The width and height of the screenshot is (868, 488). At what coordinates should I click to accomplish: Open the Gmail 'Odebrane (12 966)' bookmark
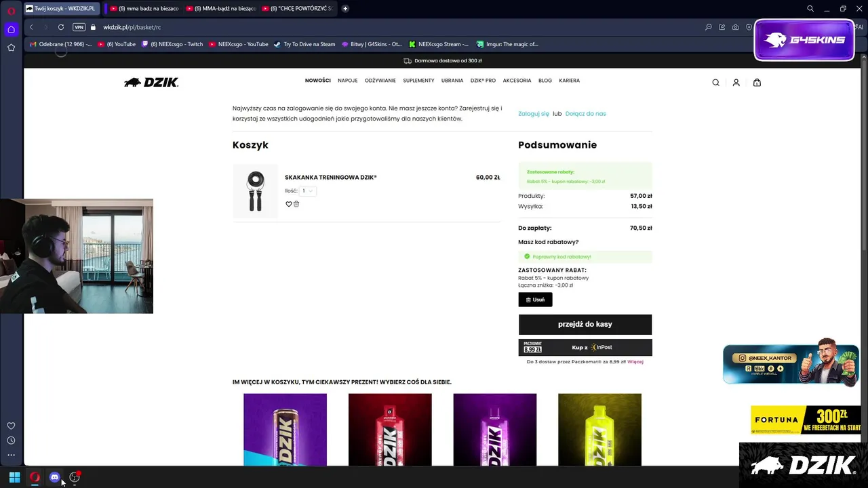click(x=60, y=44)
